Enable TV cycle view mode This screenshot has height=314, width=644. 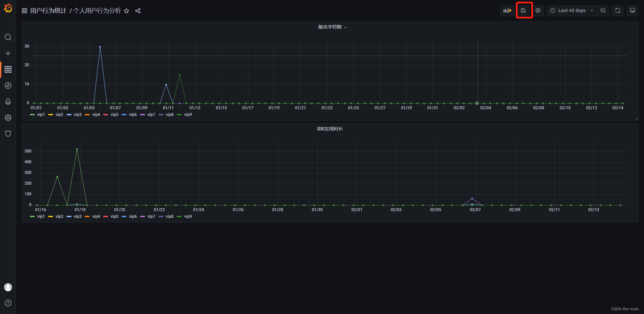point(632,10)
